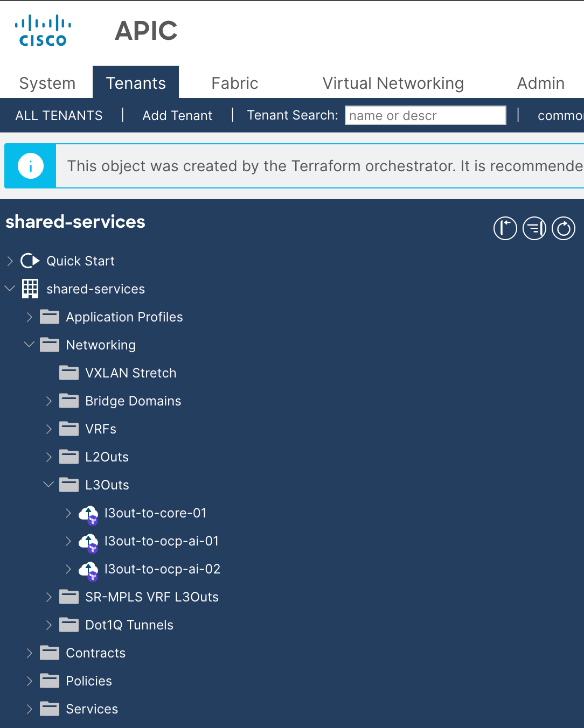Image resolution: width=584 pixels, height=728 pixels.
Task: Select the Bridge Domains label
Action: tap(133, 401)
